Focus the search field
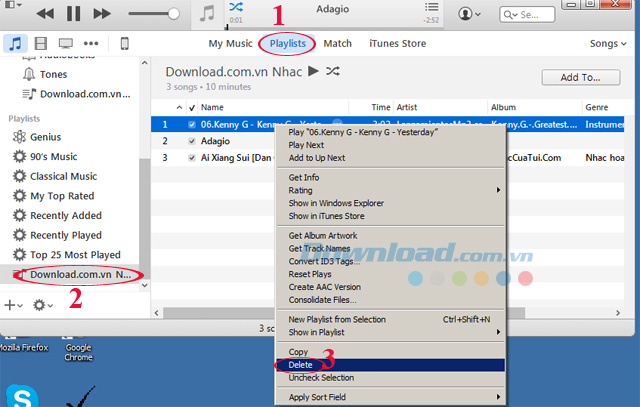This screenshot has width=640, height=407. pos(527,15)
